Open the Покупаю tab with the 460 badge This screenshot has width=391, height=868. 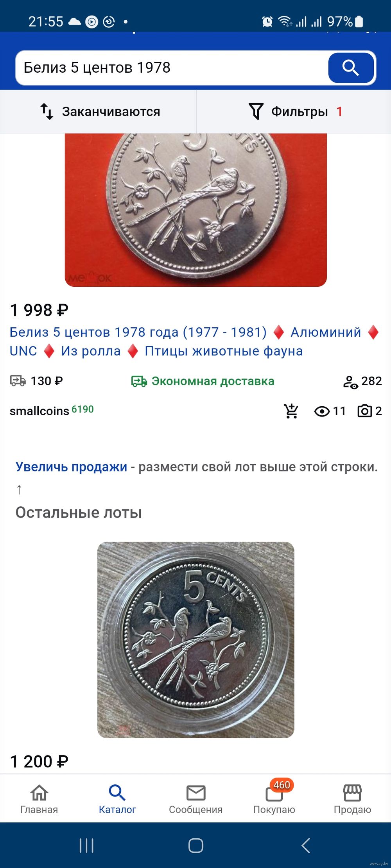click(x=274, y=799)
